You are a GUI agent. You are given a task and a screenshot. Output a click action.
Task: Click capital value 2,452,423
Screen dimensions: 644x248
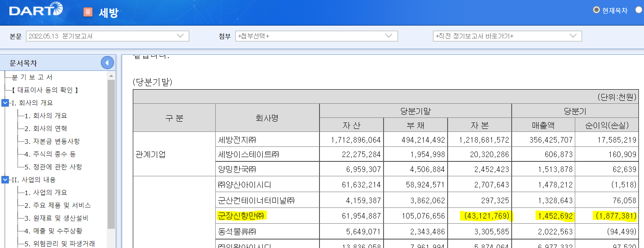click(492, 169)
